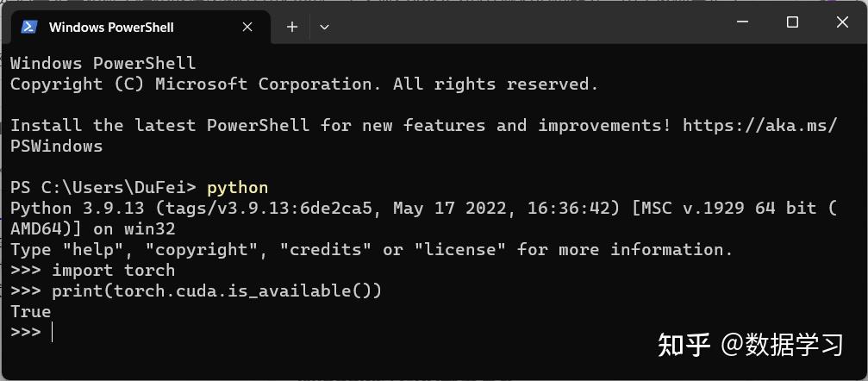Click the PowerShell icon on the tab
Viewport: 868px width, 381px height.
coord(28,27)
